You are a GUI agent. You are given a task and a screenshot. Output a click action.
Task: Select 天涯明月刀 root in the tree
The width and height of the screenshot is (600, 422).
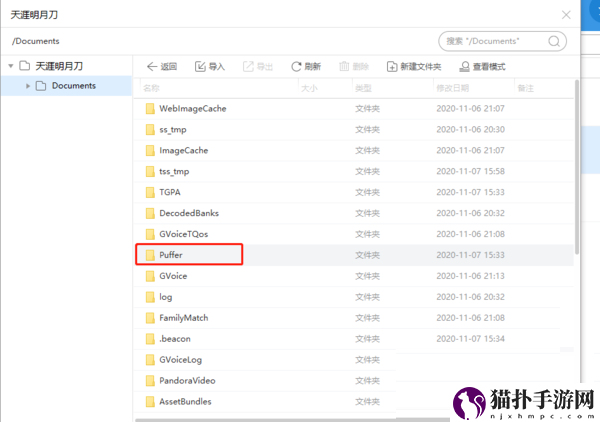(x=59, y=66)
